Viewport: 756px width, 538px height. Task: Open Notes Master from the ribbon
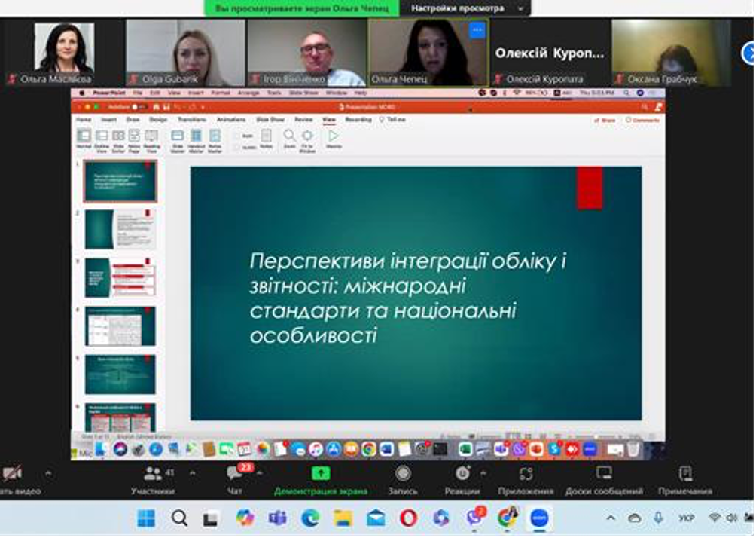click(215, 141)
